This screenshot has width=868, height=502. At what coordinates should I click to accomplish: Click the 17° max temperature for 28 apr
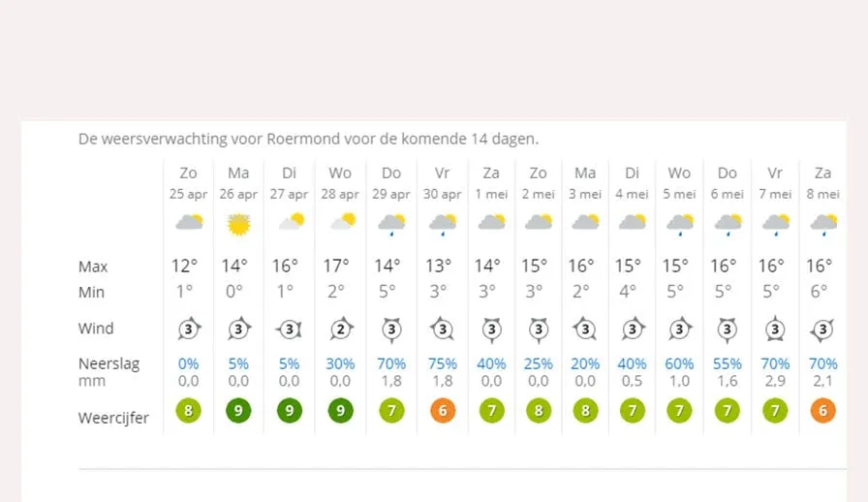[336, 266]
